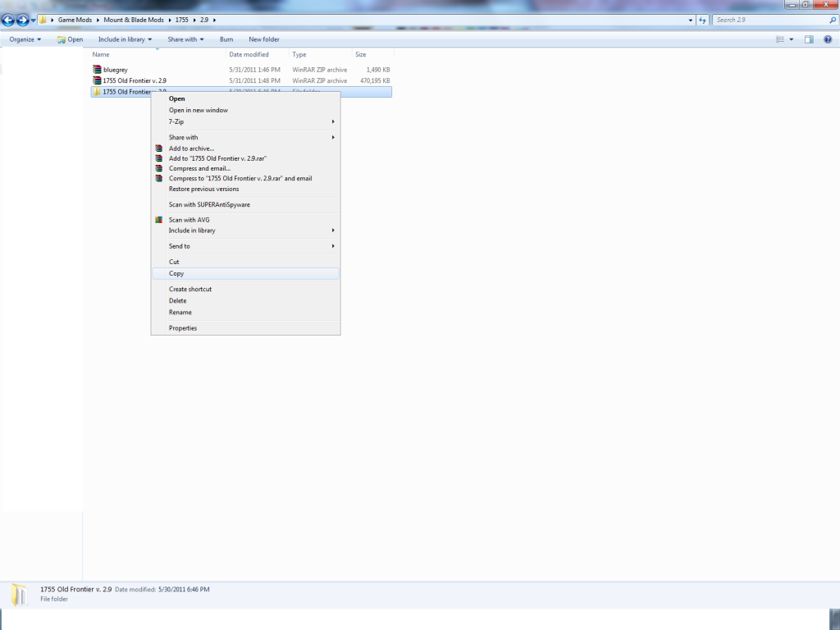Image resolution: width=840 pixels, height=630 pixels.
Task: Click the New folder toolbar button
Action: pos(264,39)
